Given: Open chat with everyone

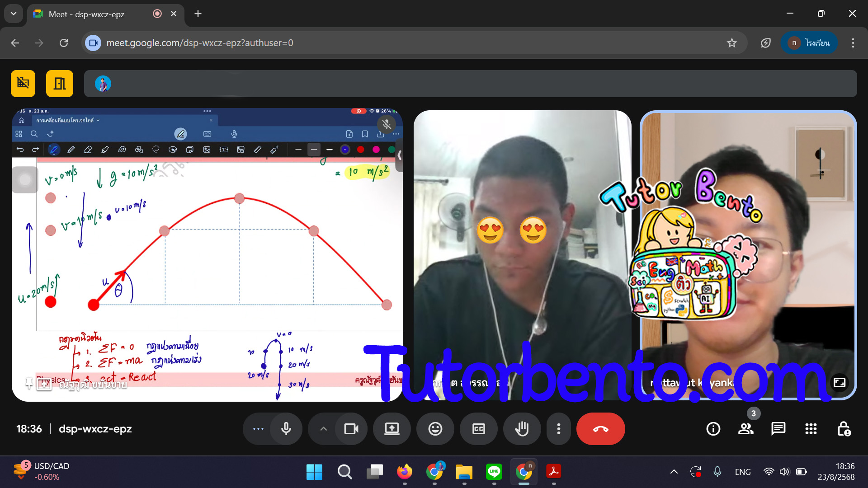Looking at the screenshot, I should tap(778, 429).
